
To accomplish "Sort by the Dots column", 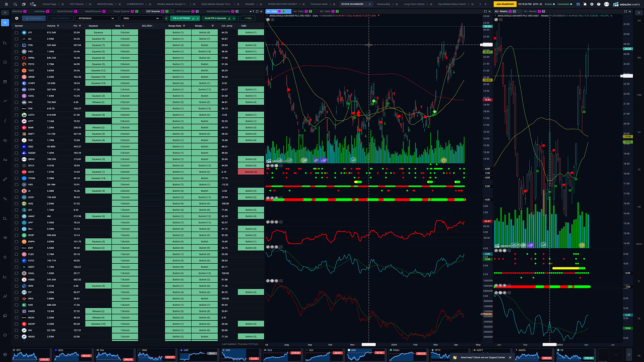I will [x=120, y=26].
